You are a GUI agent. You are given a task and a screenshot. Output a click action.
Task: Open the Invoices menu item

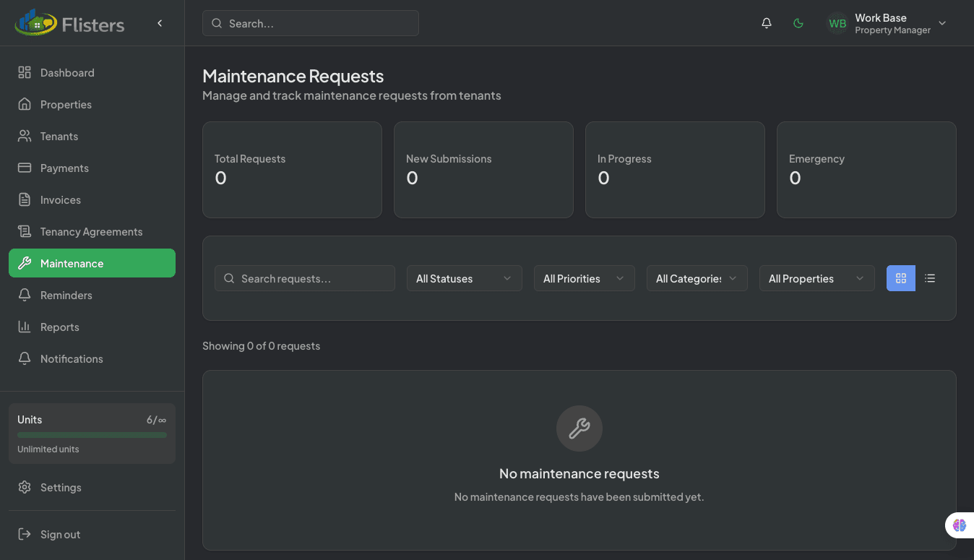click(x=61, y=200)
